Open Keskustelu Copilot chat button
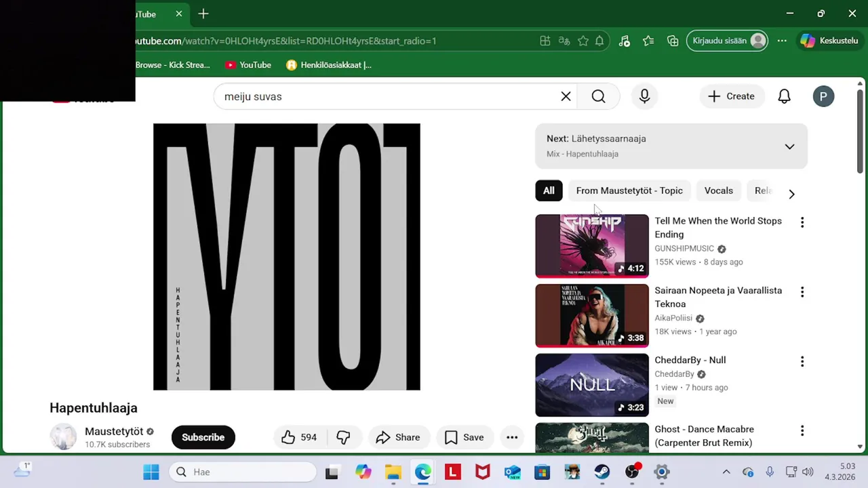Screen dimensions: 868x488 coord(829,41)
